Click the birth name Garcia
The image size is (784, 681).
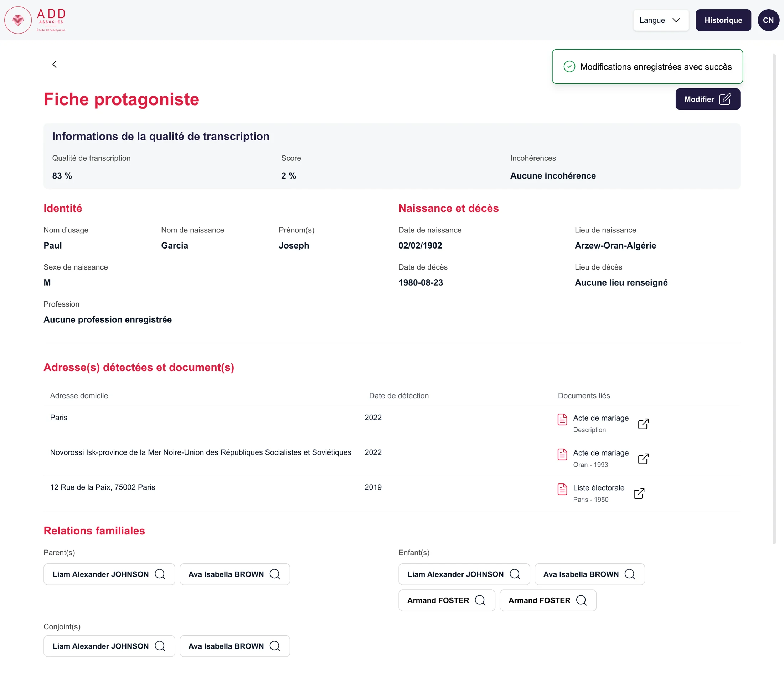pos(174,246)
